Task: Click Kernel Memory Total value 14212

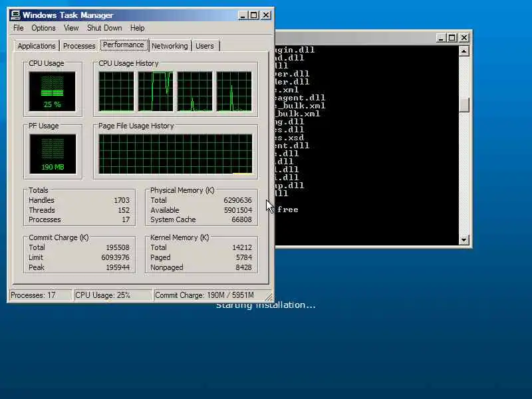Action: pos(242,247)
